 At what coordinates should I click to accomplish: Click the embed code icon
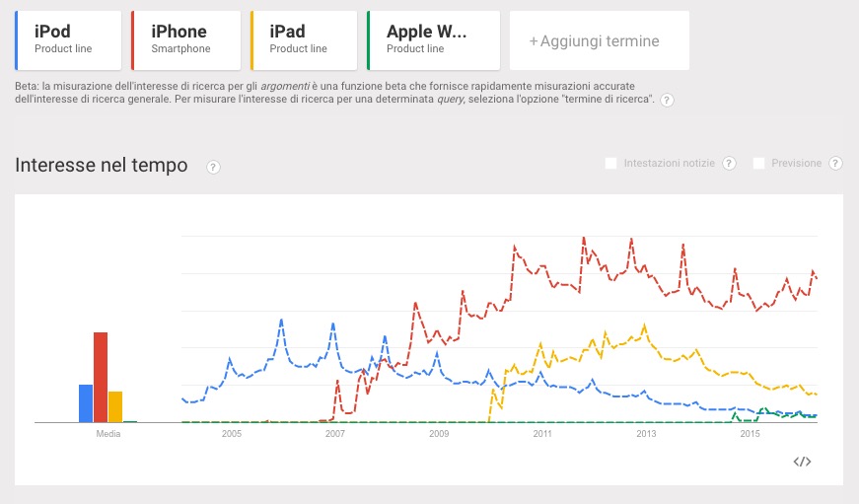802,462
